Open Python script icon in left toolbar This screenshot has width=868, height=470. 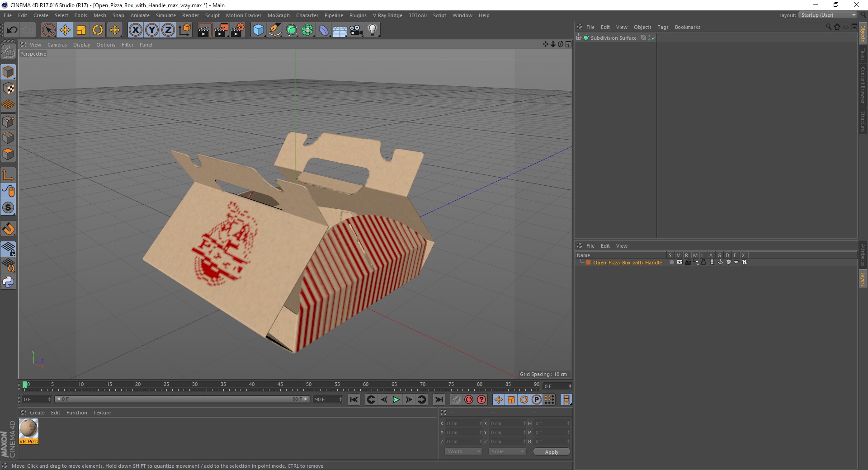pyautogui.click(x=8, y=282)
